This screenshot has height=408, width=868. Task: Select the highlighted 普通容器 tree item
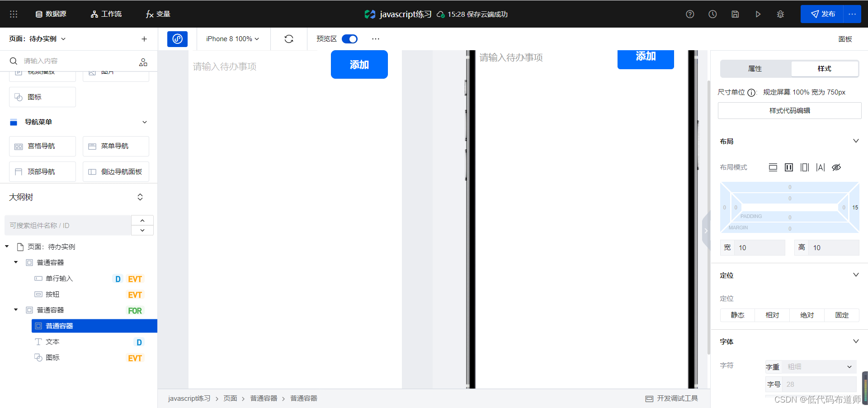click(x=94, y=326)
